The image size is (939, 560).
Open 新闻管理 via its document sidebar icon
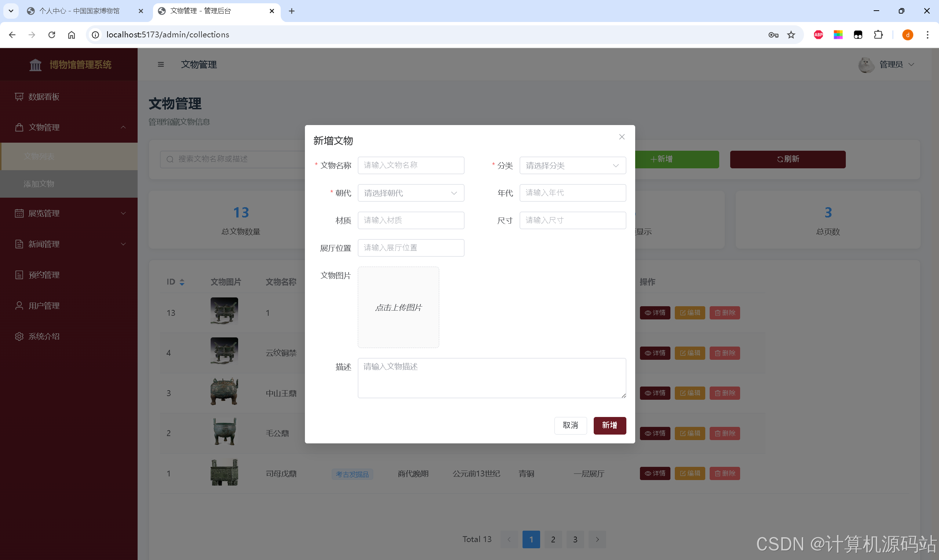[x=19, y=244]
